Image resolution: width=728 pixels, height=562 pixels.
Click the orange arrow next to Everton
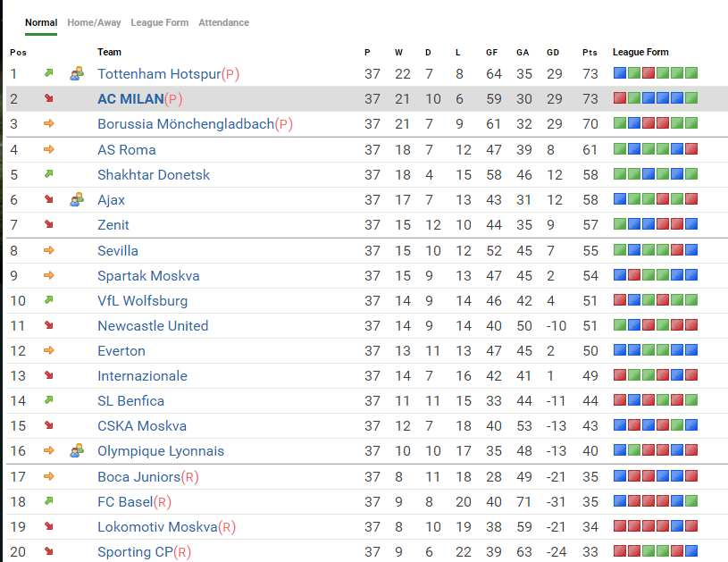pos(48,350)
